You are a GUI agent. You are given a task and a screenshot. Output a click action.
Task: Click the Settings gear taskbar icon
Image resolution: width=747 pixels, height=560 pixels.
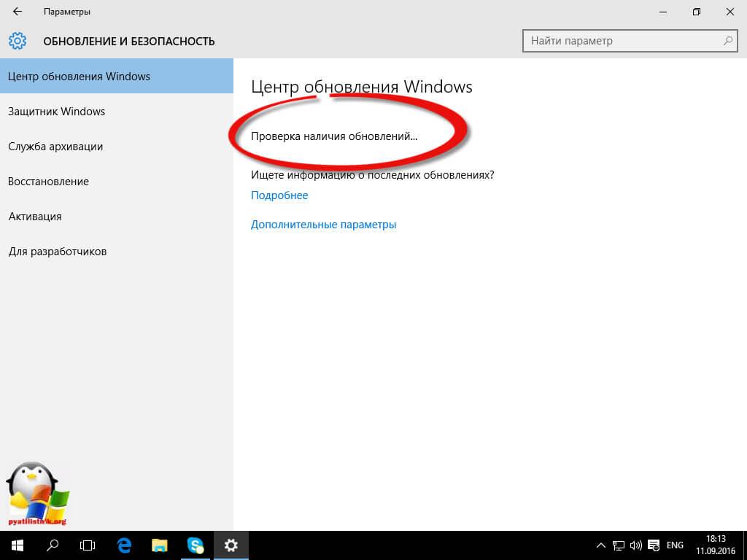coord(231,545)
